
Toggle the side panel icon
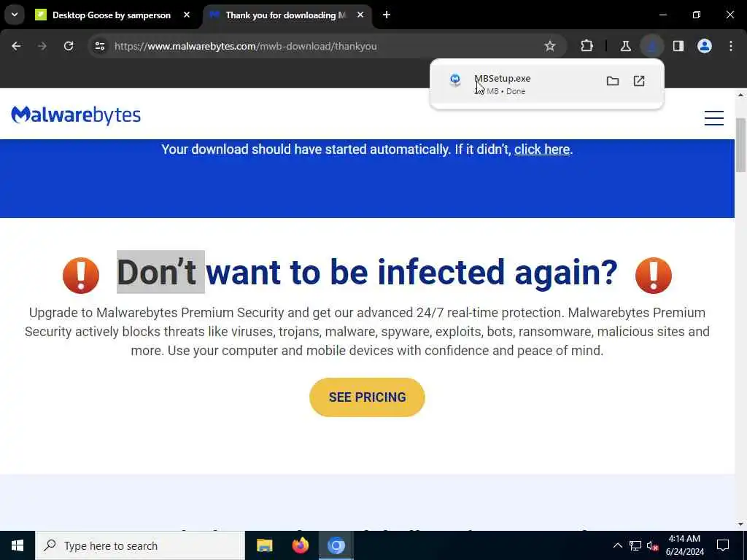click(678, 46)
